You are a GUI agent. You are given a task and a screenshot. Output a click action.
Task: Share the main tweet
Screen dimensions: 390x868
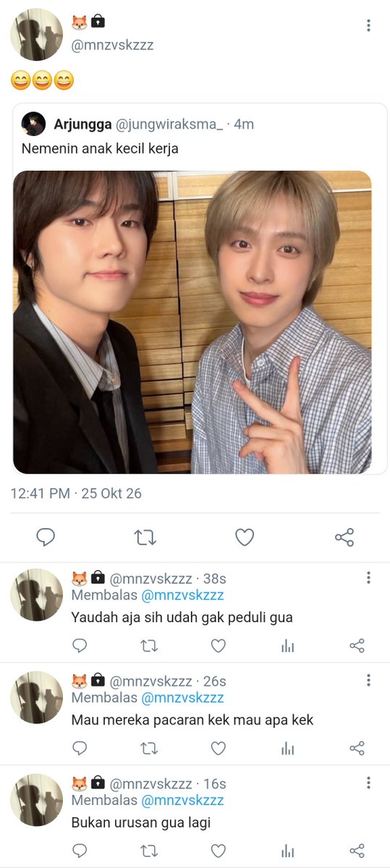click(x=344, y=537)
